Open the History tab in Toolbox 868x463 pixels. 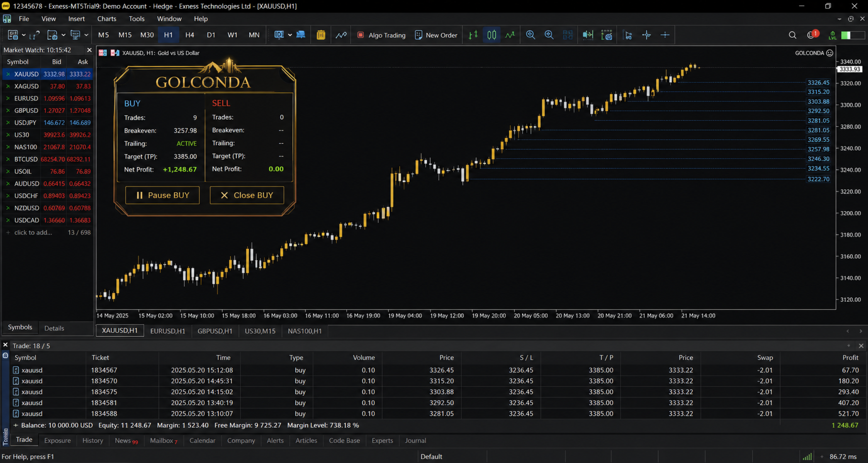(93, 441)
